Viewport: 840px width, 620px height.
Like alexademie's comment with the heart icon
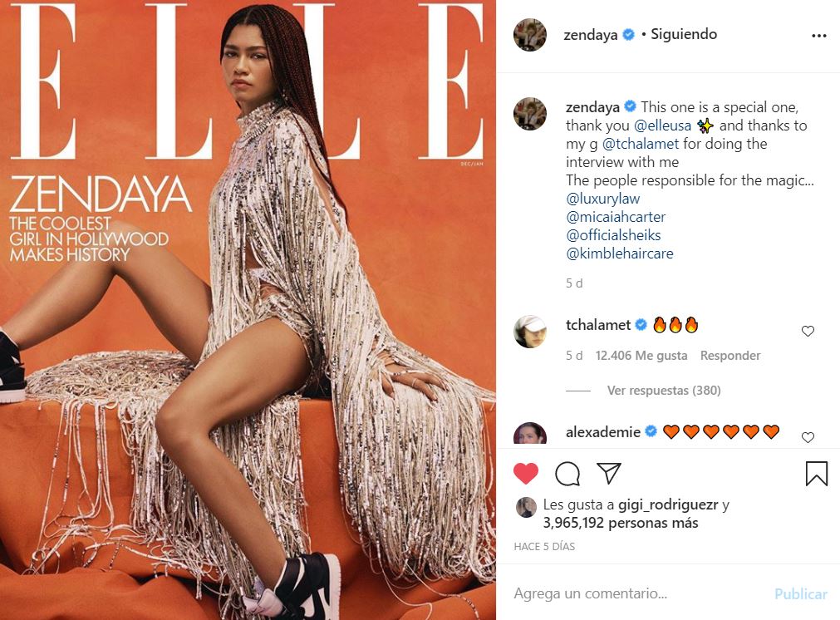click(x=808, y=437)
